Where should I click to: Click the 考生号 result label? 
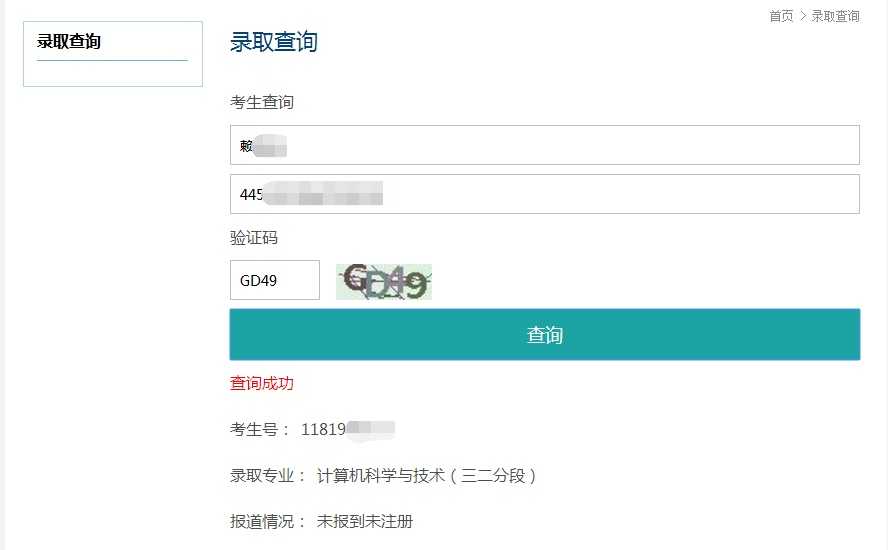[x=254, y=429]
